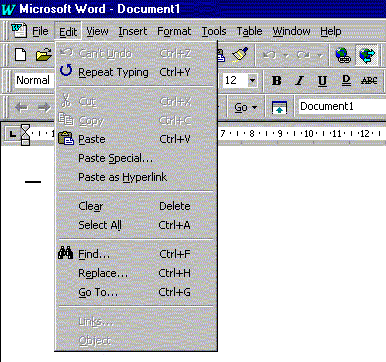Choose Paste as Hyperlink
Screen dimensions: 386x362
pyautogui.click(x=136, y=177)
